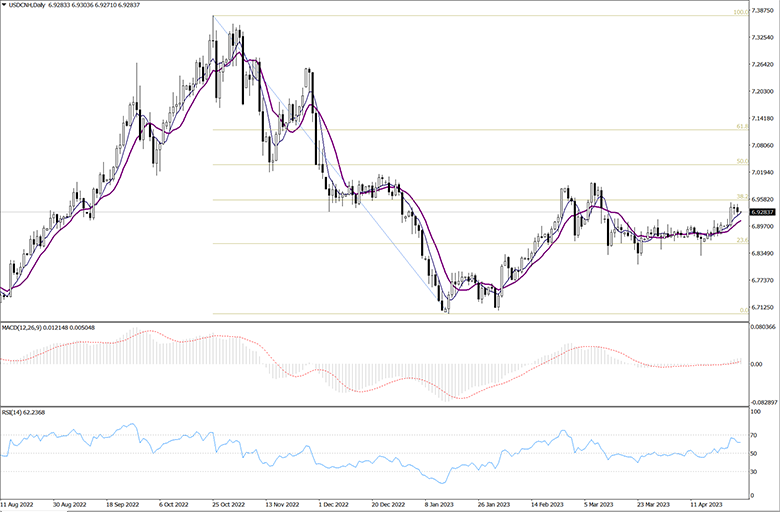Click the date label 1 Dec 2022
Viewport: 780px width, 512px height.
333,504
